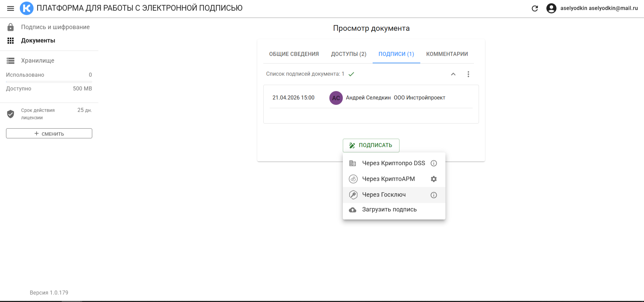Open КриптоАРМ settings gear icon
The width and height of the screenshot is (644, 302).
[433, 179]
